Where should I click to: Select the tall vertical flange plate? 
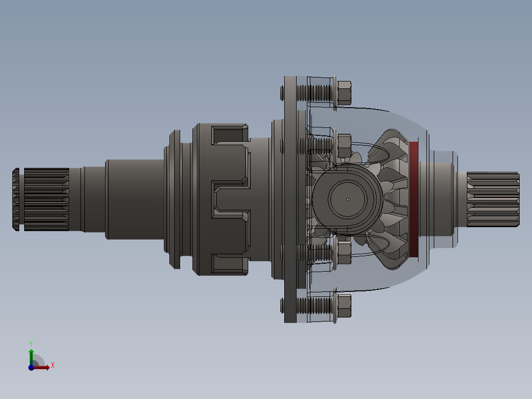tap(290, 199)
